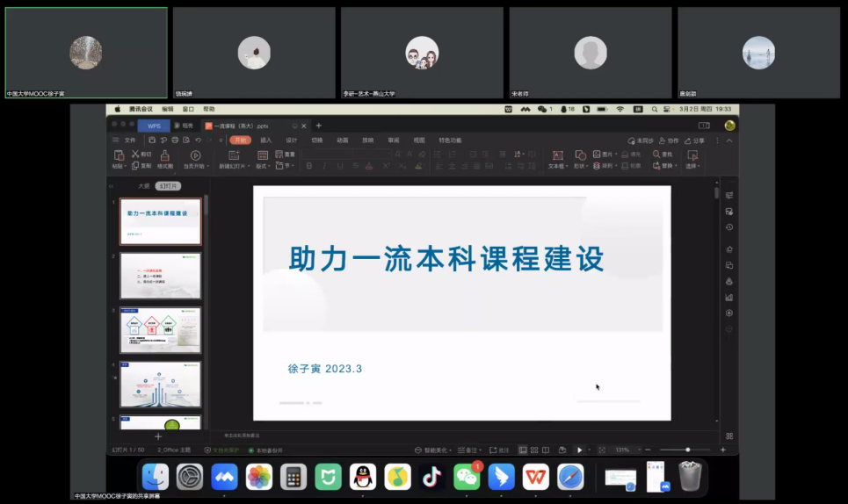The image size is (848, 504).
Task: Click Smart Beautify (智能美化) in status bar
Action: [435, 450]
